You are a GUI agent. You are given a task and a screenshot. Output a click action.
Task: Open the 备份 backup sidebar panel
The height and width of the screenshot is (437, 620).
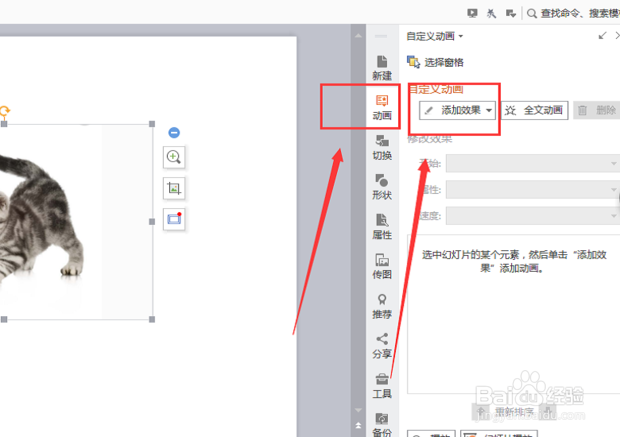pos(382,424)
